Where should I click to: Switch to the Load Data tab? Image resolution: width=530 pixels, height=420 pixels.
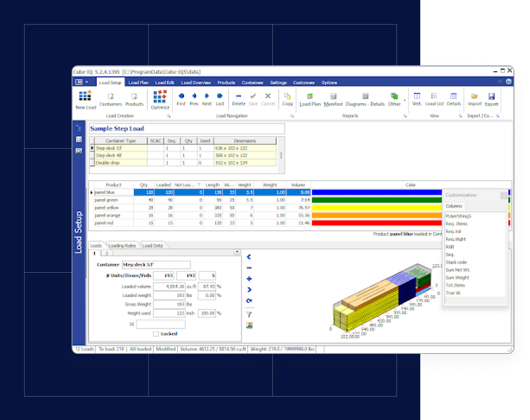(153, 246)
